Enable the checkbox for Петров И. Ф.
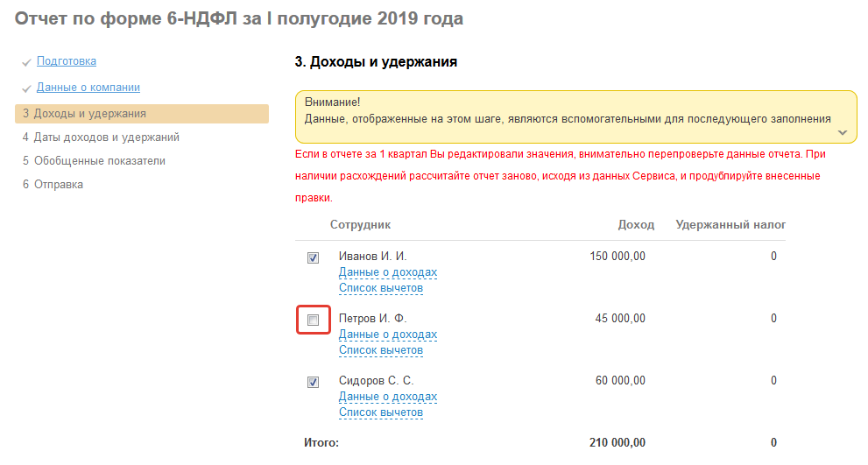Screen dimensions: 868x465 pos(313,321)
